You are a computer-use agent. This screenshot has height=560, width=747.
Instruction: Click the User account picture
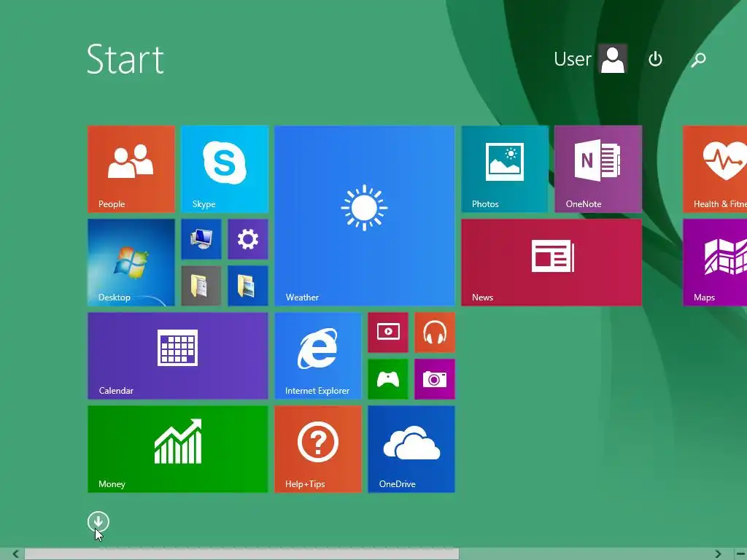click(x=613, y=59)
